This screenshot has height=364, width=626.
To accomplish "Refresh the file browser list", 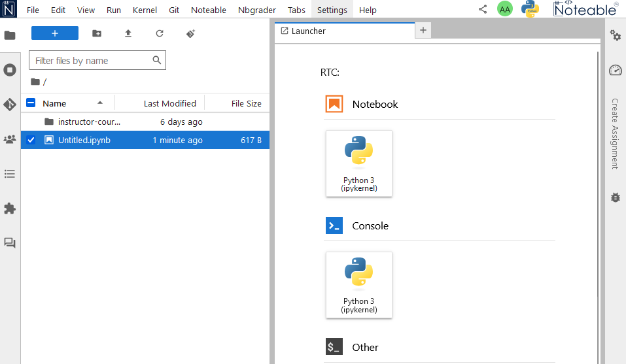I will (160, 33).
